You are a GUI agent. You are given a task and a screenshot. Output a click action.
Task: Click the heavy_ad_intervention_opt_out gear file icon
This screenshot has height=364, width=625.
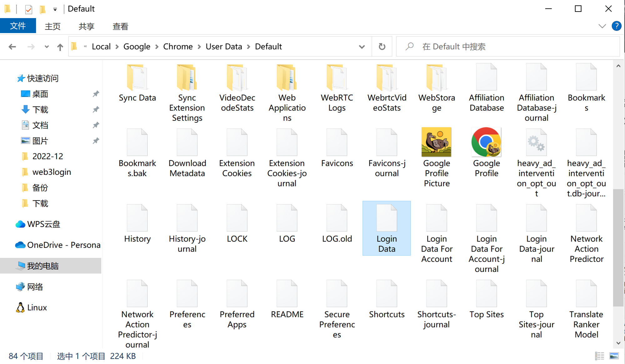[x=536, y=143]
